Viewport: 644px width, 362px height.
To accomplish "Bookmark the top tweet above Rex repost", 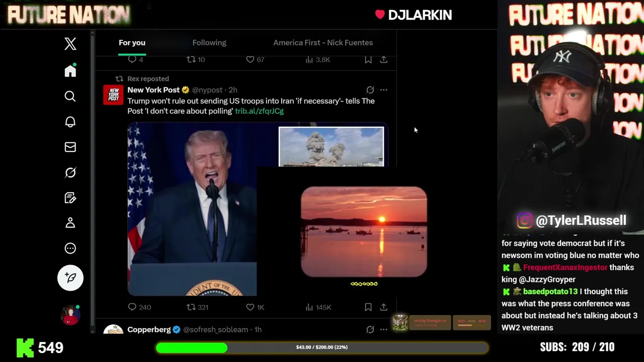I will pos(368,60).
